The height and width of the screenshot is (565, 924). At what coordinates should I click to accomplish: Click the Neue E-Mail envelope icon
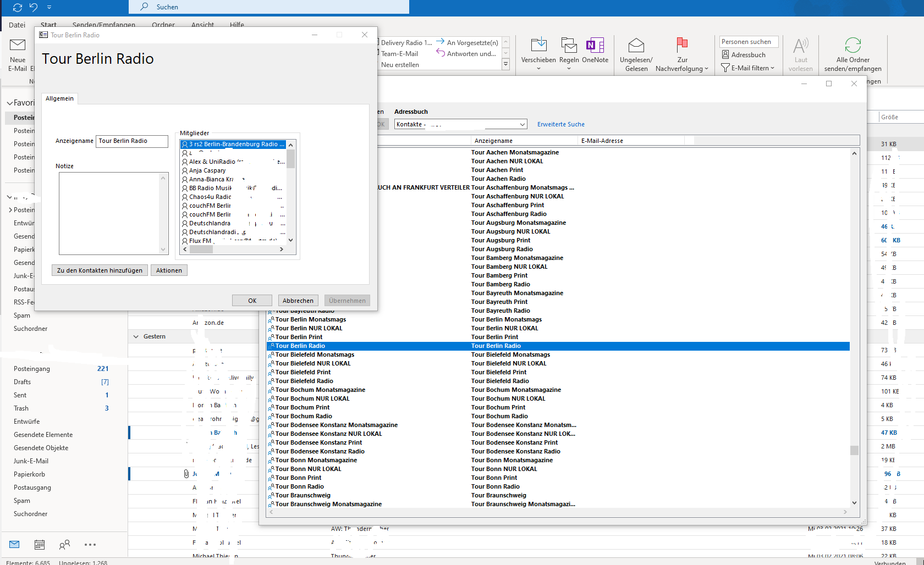pos(18,45)
